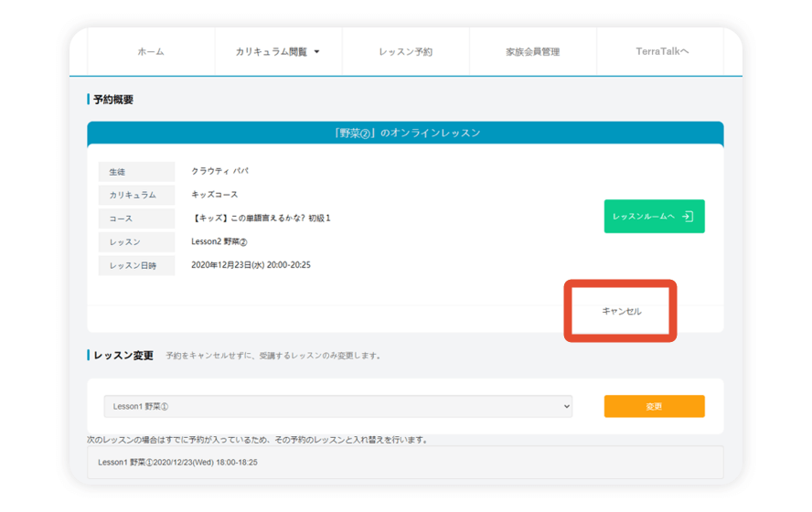Click the arrow next to カリキュラム閲覧

[x=317, y=52]
